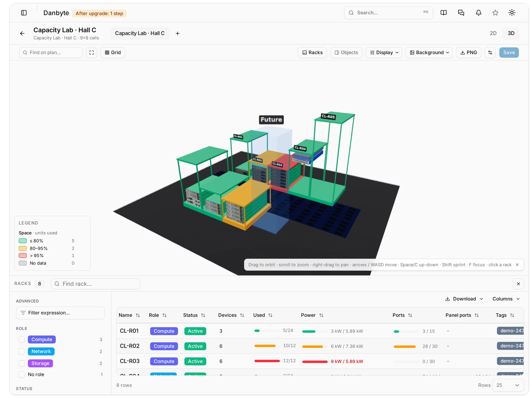Export the plan as PNG
Viewport: 532px width, 398px height.
coord(468,52)
